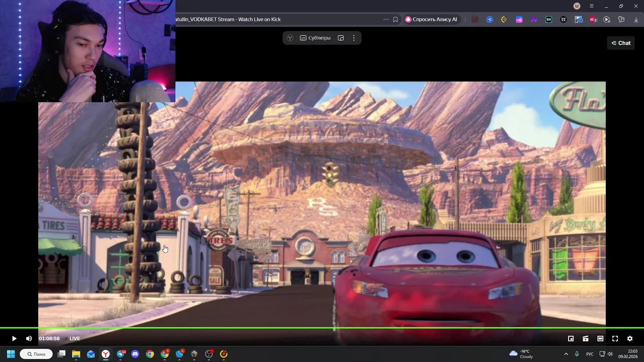Open the dark round compass-style taskbar app
The height and width of the screenshot is (362, 644).
point(194,354)
